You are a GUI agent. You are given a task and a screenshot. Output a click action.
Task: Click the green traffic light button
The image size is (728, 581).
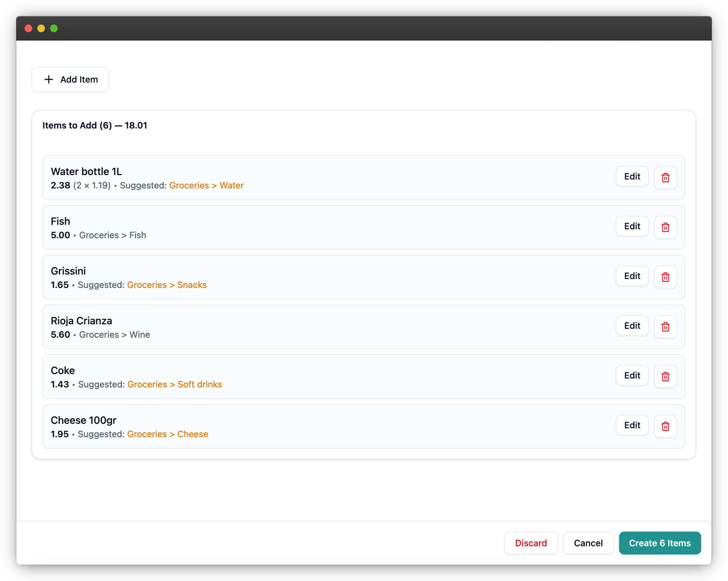(54, 28)
